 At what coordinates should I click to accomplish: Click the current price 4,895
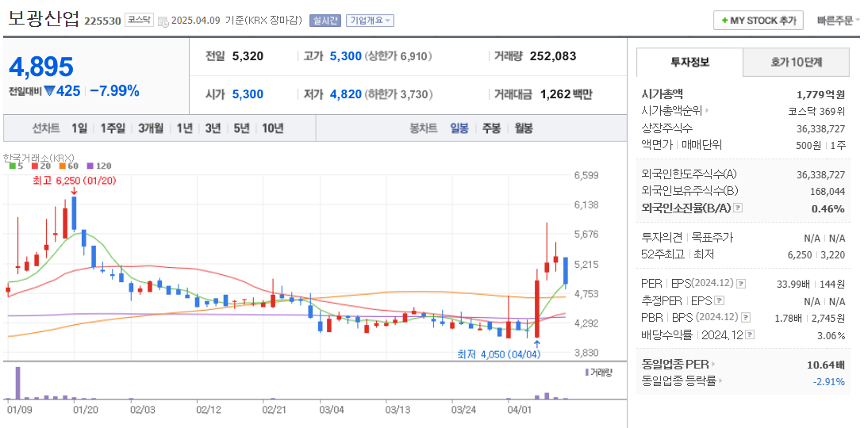tap(41, 67)
